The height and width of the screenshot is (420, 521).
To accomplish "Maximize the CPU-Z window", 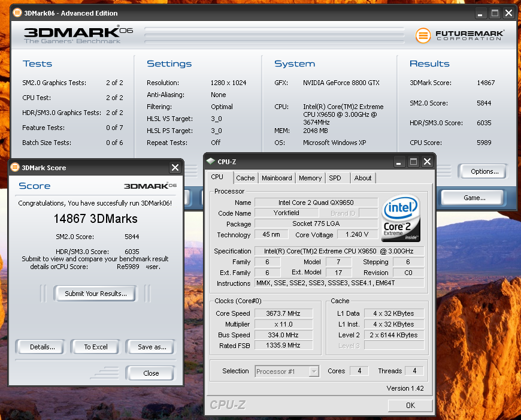I will coord(413,162).
